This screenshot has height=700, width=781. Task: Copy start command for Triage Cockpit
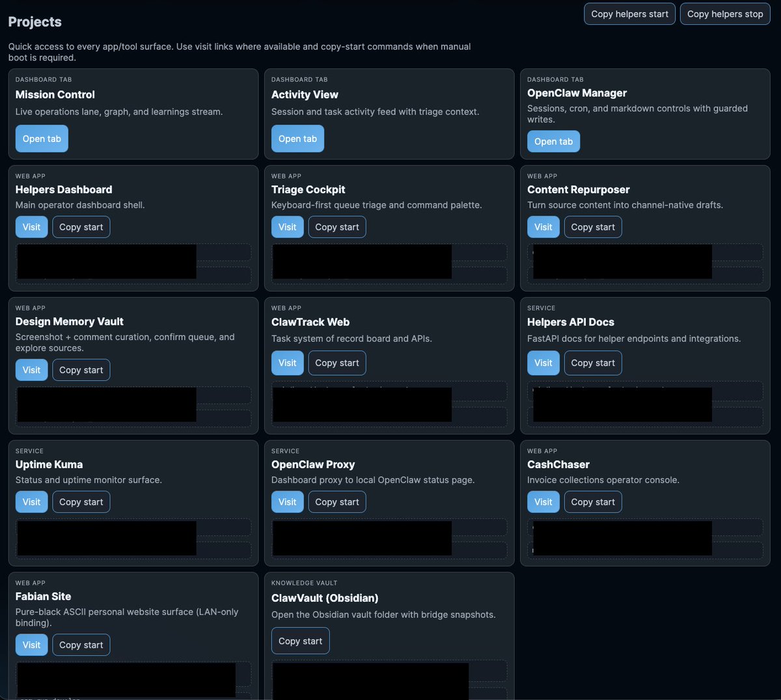(337, 227)
